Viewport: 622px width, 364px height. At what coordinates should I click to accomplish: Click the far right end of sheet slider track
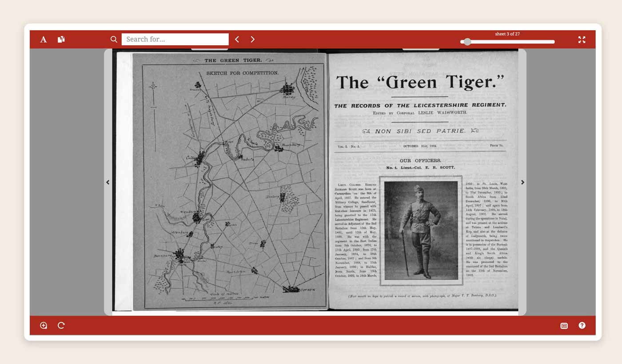(x=553, y=42)
